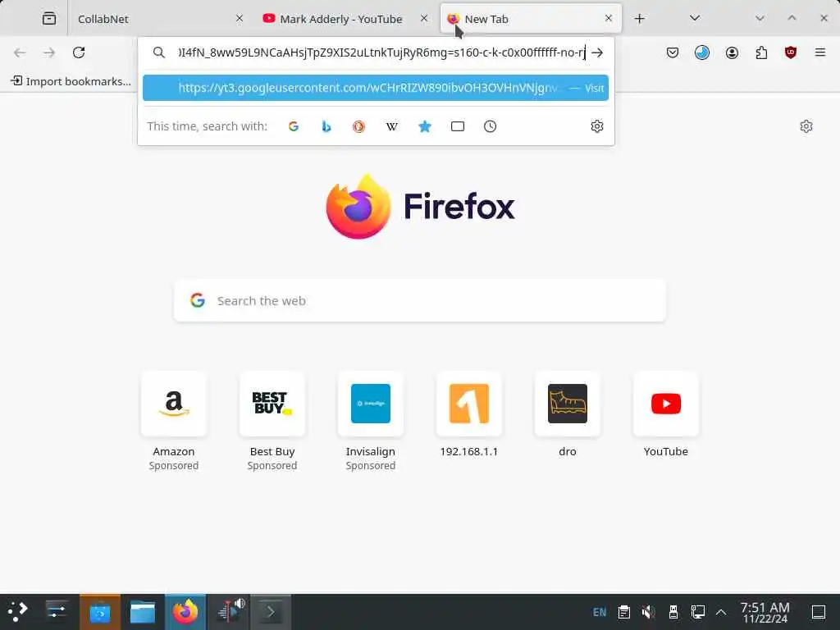Activate the Firefox taskbar icon
The width and height of the screenshot is (840, 630).
pos(185,612)
